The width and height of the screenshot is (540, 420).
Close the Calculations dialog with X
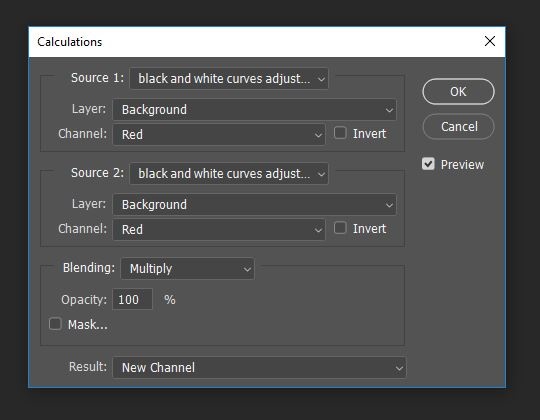click(490, 41)
